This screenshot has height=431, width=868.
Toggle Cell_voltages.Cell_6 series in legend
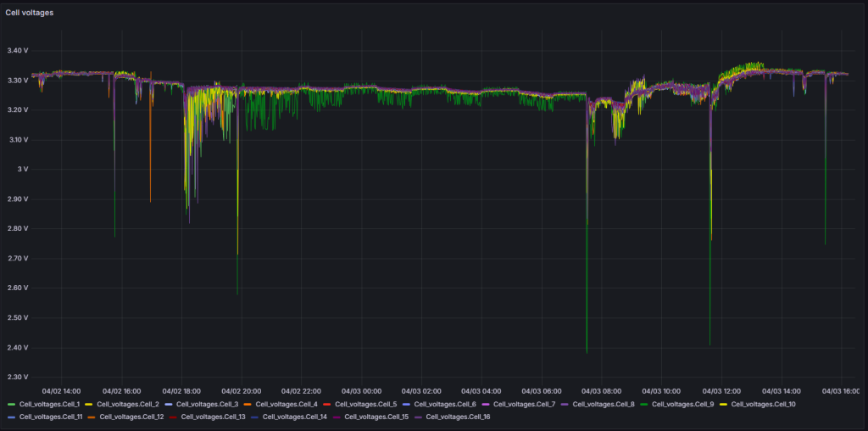point(446,405)
